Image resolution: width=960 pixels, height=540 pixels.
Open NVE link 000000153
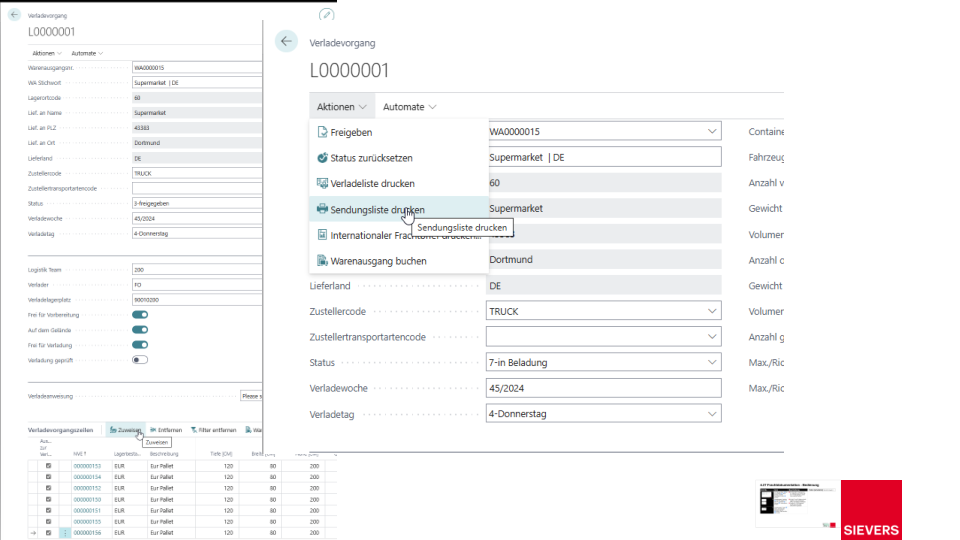(87, 466)
